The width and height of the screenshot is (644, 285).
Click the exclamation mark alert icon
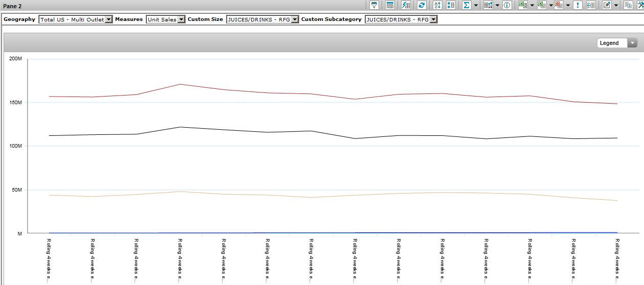click(578, 5)
